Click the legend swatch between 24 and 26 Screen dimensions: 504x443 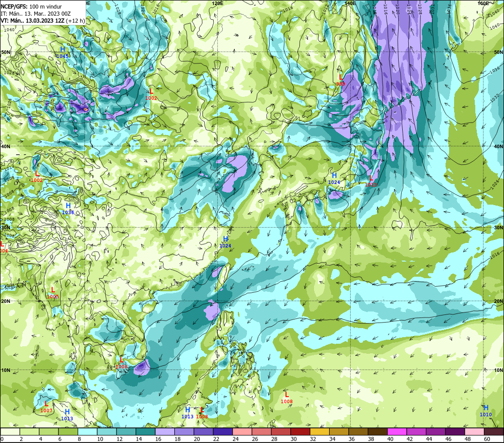(x=242, y=431)
